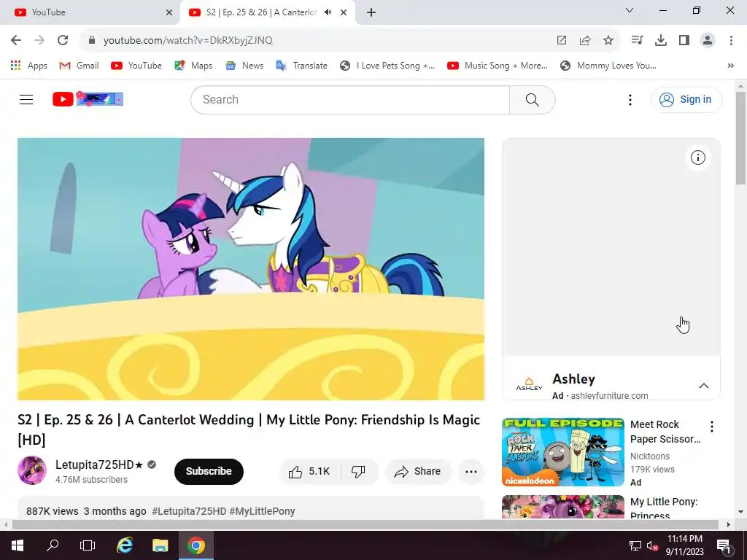This screenshot has width=747, height=560.
Task: Open notification center icon
Action: pyautogui.click(x=724, y=545)
